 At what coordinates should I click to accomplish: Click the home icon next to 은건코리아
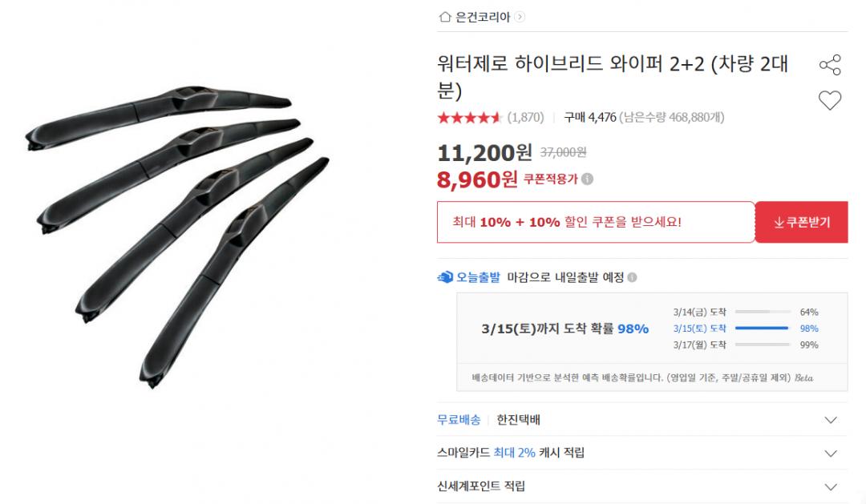[x=445, y=16]
